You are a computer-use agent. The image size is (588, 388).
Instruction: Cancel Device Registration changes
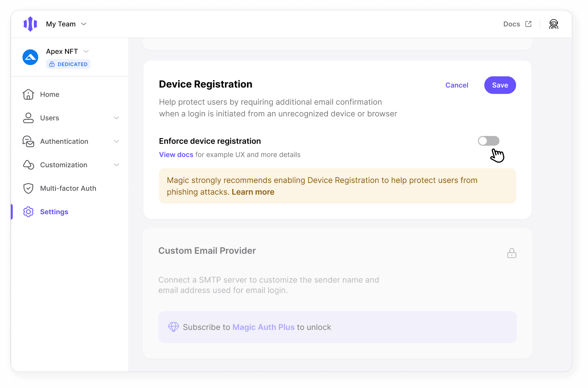[457, 85]
